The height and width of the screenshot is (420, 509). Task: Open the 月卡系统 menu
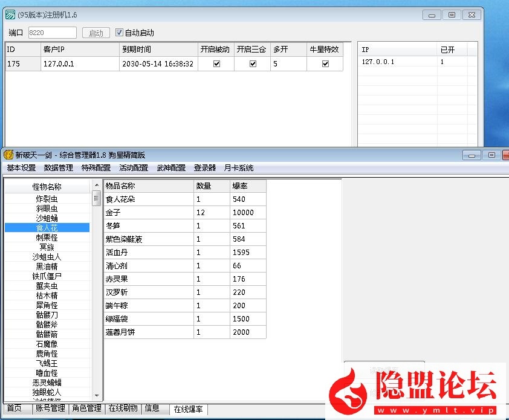(x=239, y=168)
